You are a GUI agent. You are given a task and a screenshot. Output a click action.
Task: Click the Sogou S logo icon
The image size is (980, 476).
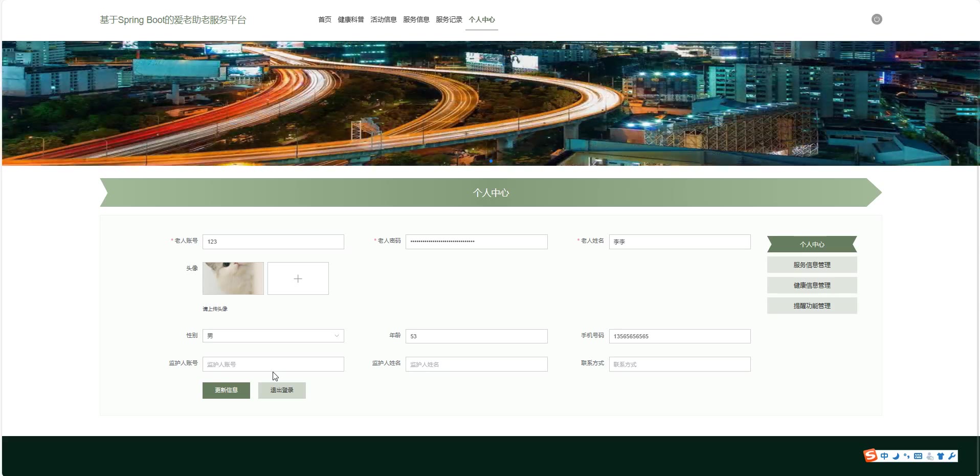point(871,456)
